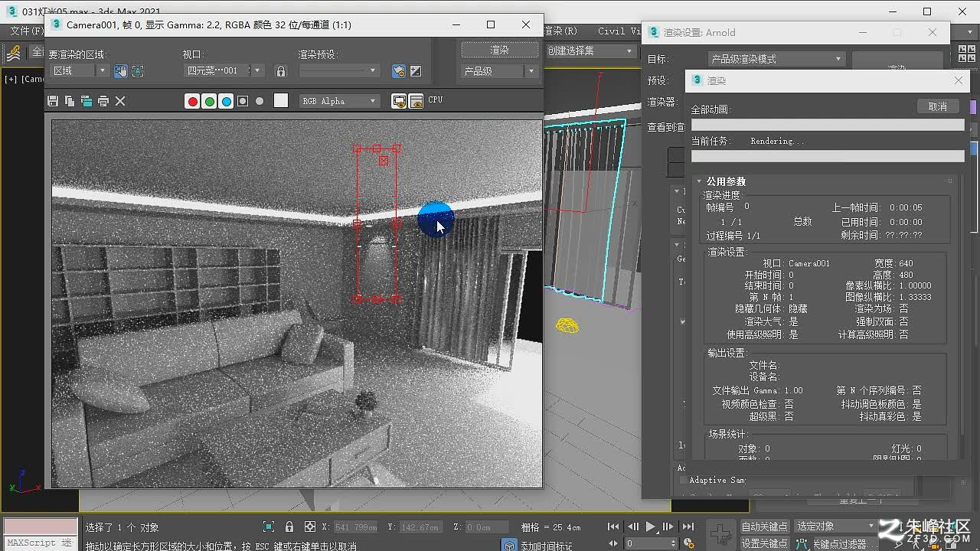The image size is (980, 551).
Task: Toggle the alpha channel display button
Action: point(243,101)
